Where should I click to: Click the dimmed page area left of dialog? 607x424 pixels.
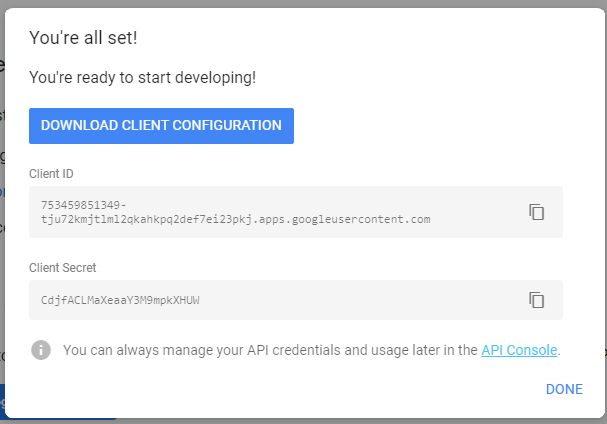coord(2,250)
